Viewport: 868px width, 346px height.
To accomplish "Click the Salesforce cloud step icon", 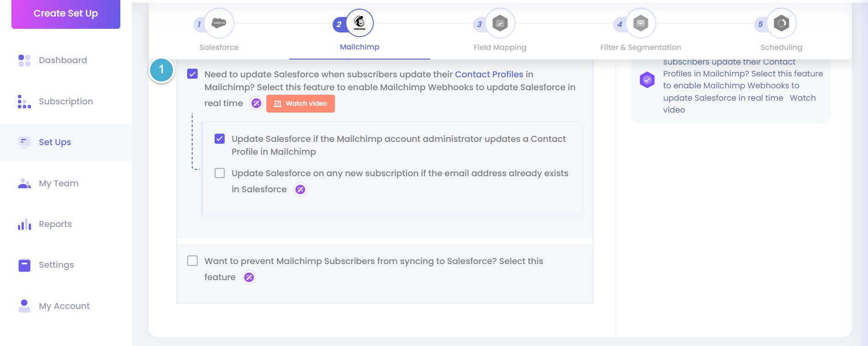I will (219, 23).
